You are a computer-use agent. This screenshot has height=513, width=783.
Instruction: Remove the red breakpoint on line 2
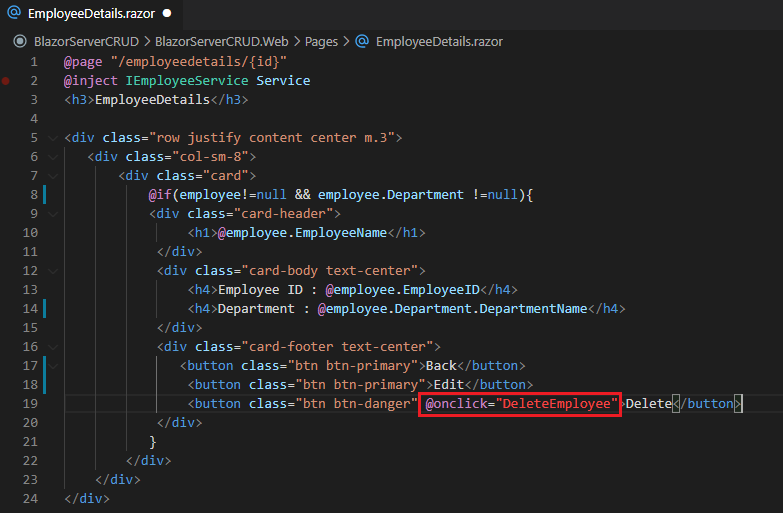coord(6,81)
